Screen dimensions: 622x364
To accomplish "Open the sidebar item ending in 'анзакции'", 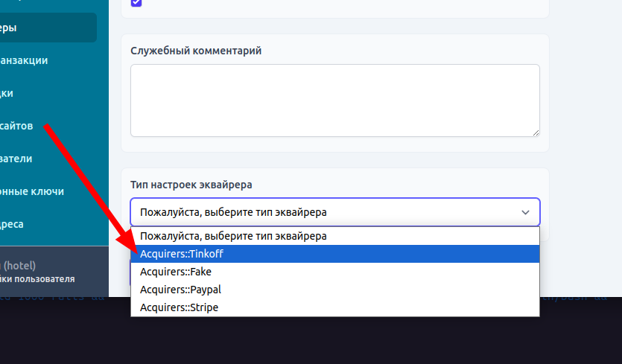I will tap(24, 60).
